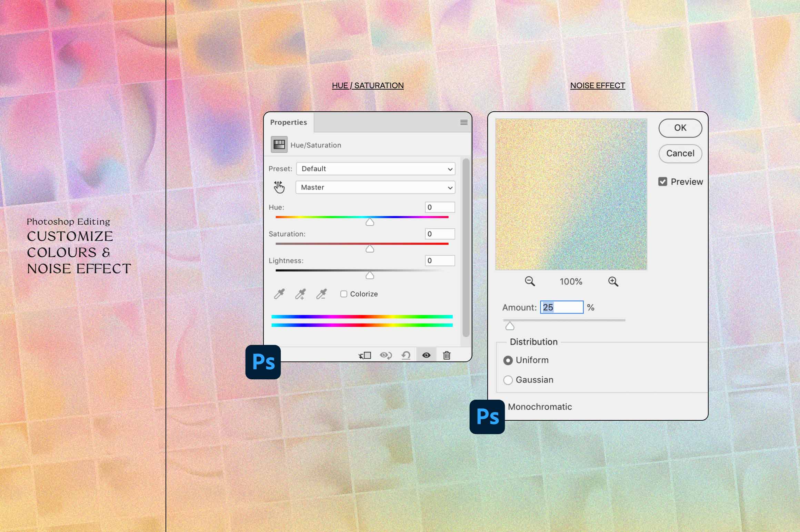Select the Eyedropper tool in Hue/Saturation
This screenshot has width=800, height=532.
279,294
